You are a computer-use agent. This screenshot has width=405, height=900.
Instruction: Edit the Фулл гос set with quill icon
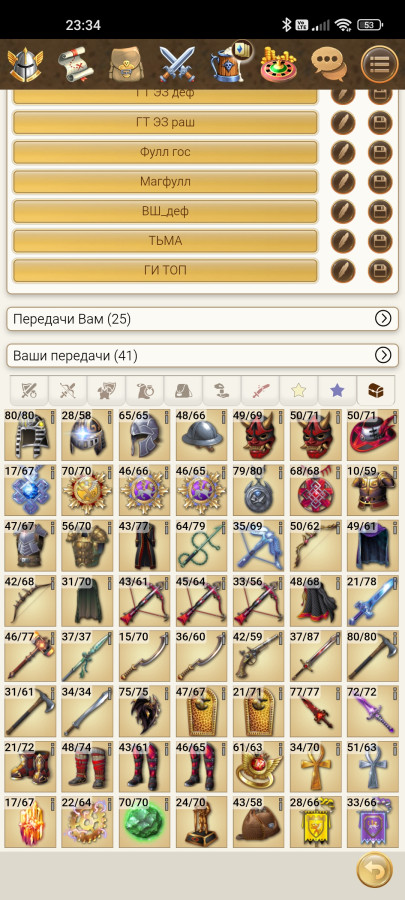[343, 152]
